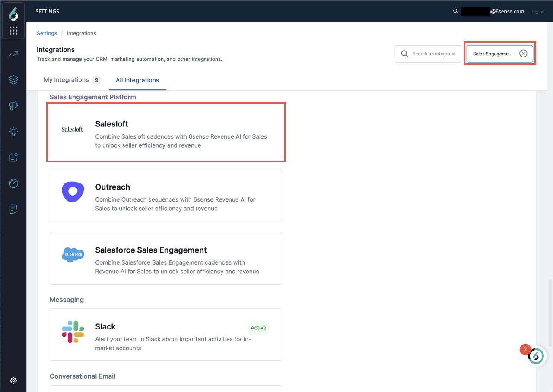The image size is (553, 392).
Task: Click the SETTINGS header title
Action: 47,11
